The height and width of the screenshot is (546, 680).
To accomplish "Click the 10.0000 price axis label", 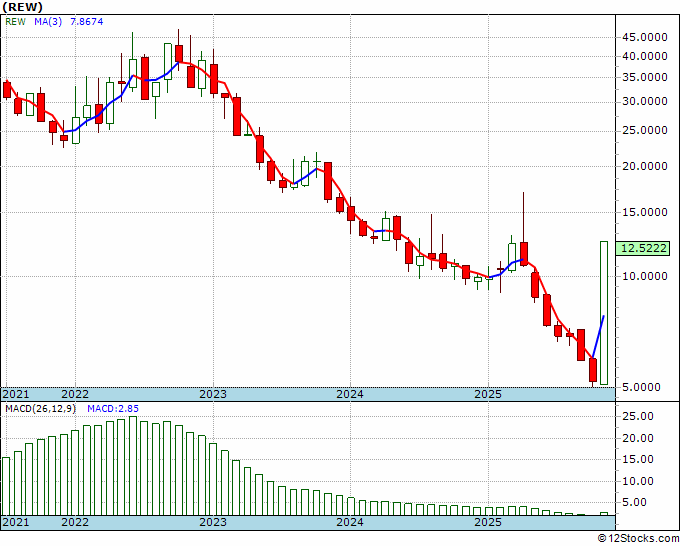I will point(644,276).
